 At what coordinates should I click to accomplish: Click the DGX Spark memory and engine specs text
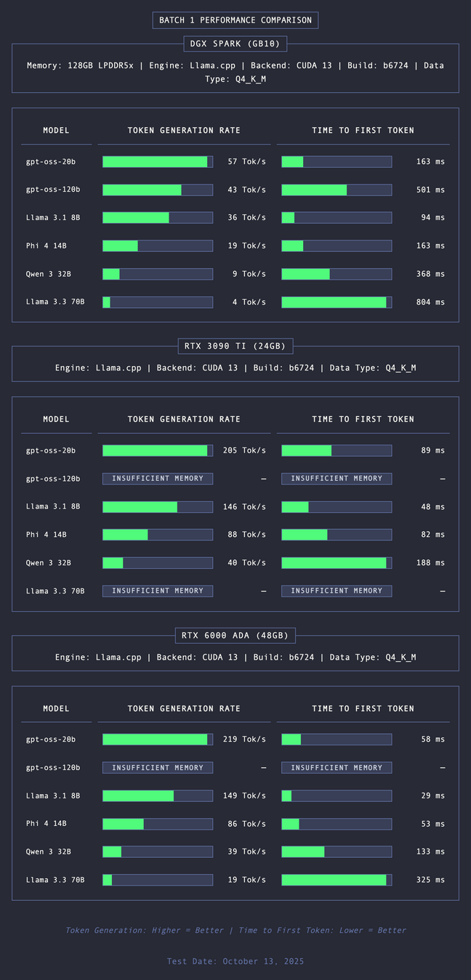[235, 72]
